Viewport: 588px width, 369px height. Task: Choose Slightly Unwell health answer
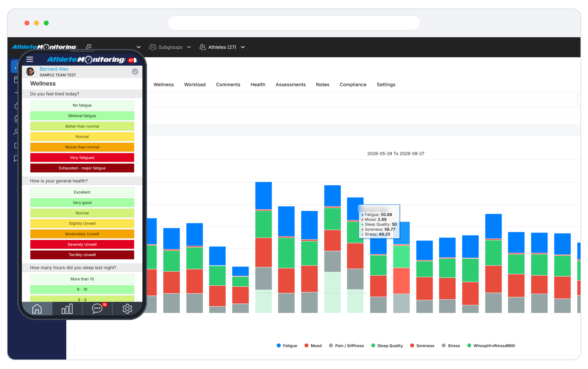[82, 223]
